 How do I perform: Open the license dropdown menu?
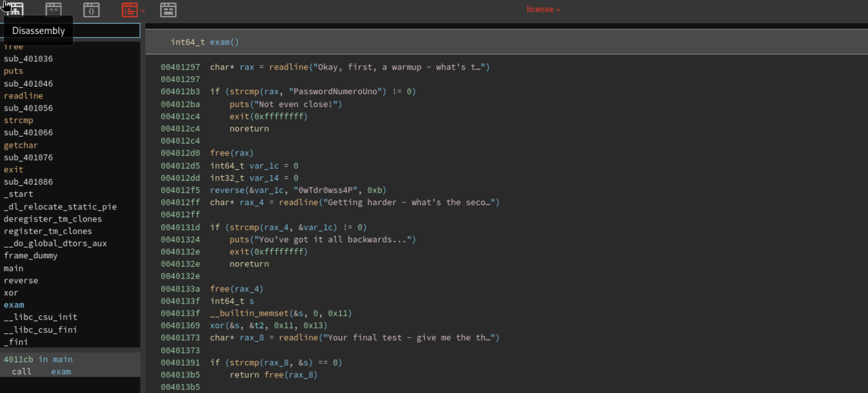[544, 9]
